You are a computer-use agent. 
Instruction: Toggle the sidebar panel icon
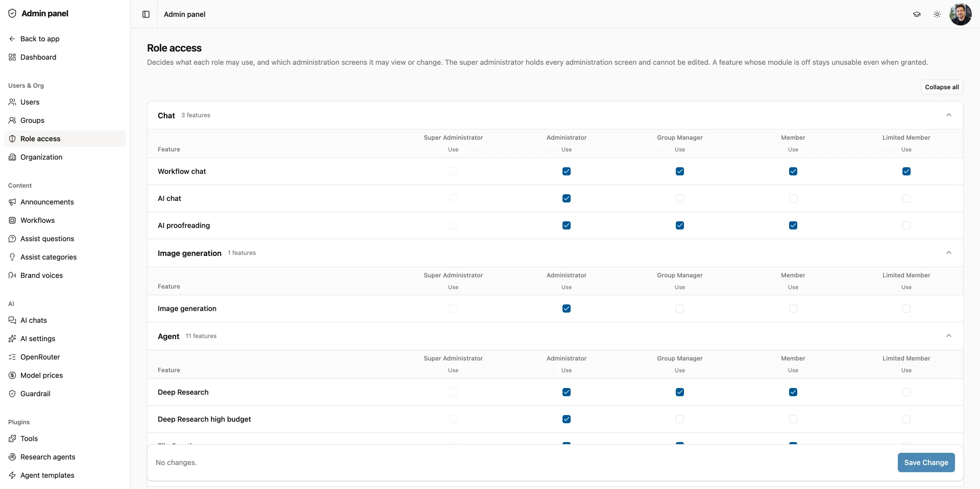[x=146, y=14]
